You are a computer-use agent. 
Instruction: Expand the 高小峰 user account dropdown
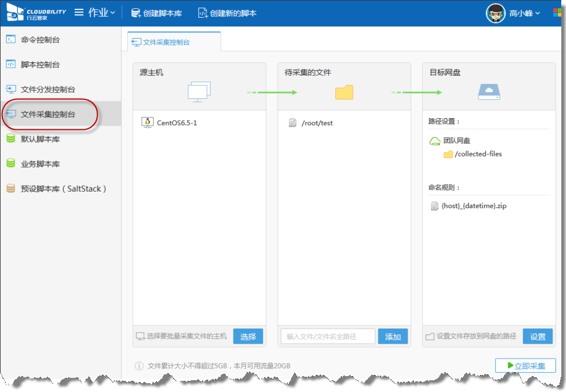coord(524,13)
